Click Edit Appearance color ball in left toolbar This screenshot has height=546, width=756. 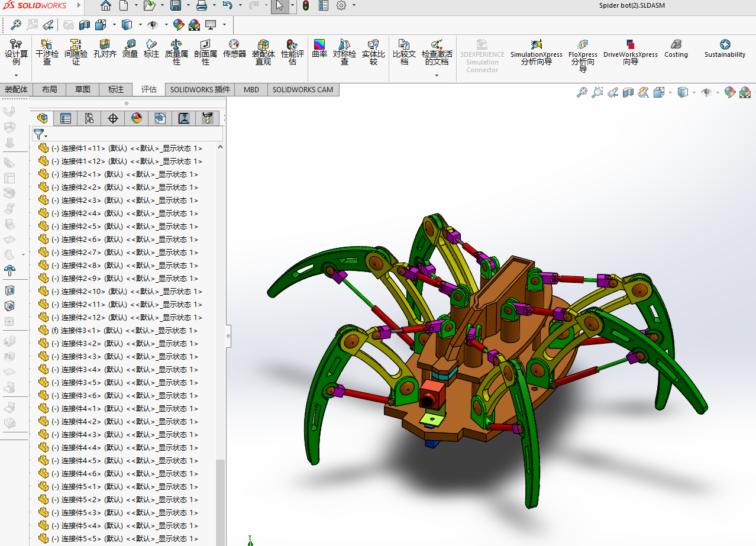coord(179,25)
